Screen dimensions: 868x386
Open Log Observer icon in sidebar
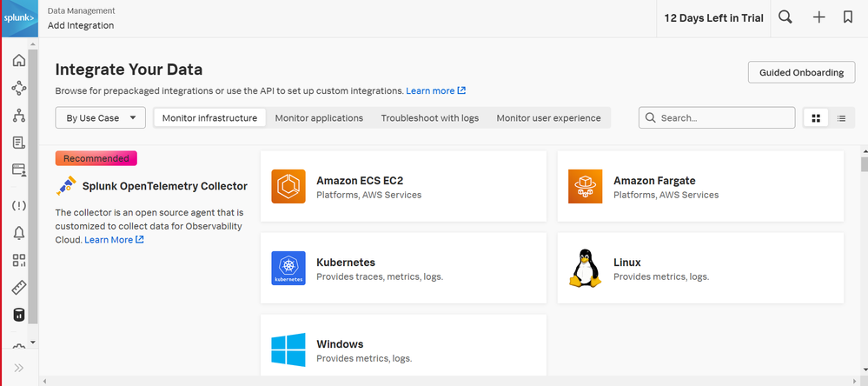[x=19, y=143]
